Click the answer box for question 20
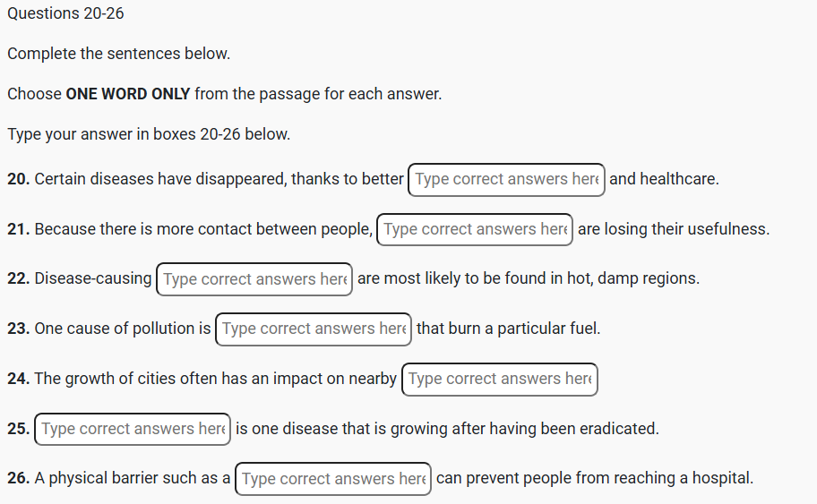Viewport: 817px width, 504px height. pos(506,179)
